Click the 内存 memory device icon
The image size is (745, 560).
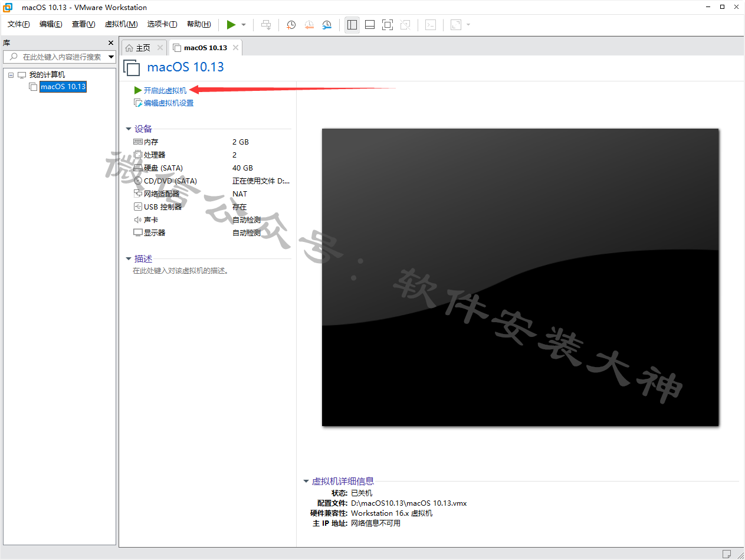pos(138,142)
